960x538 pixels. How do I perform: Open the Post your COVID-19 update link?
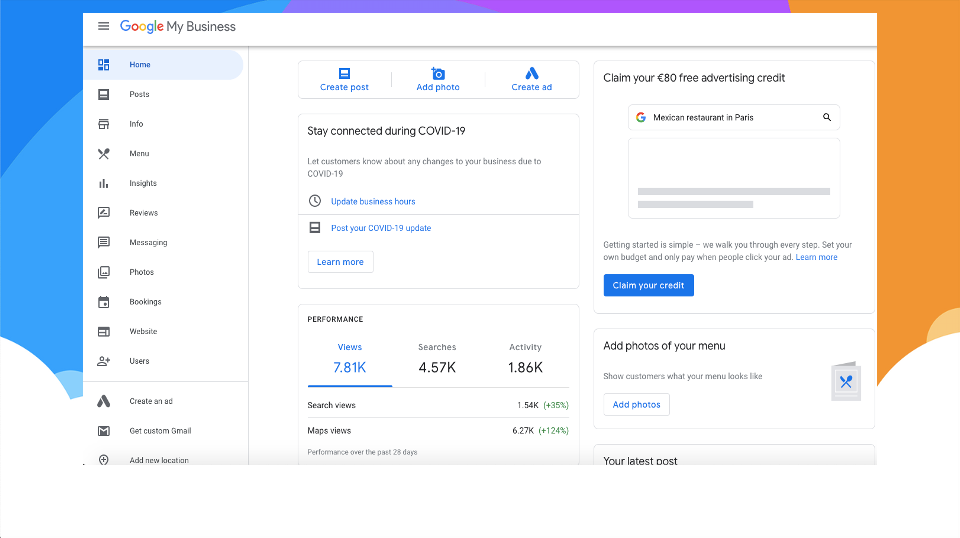click(x=381, y=228)
